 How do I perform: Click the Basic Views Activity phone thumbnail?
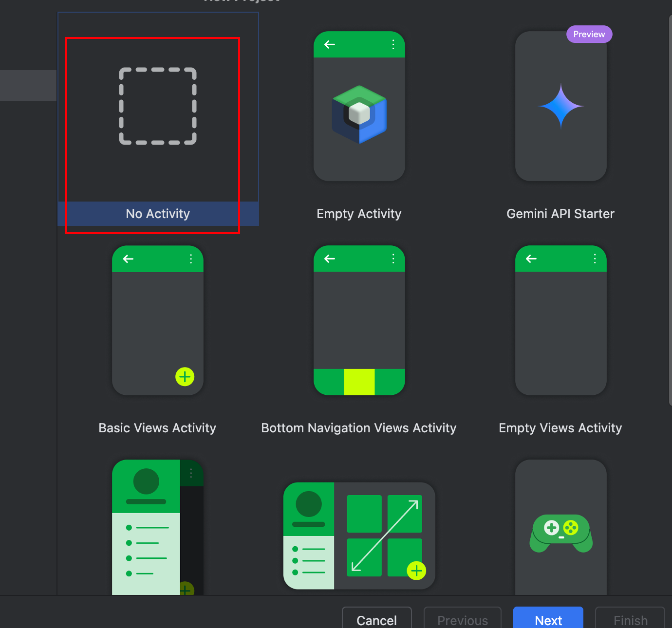pyautogui.click(x=157, y=320)
